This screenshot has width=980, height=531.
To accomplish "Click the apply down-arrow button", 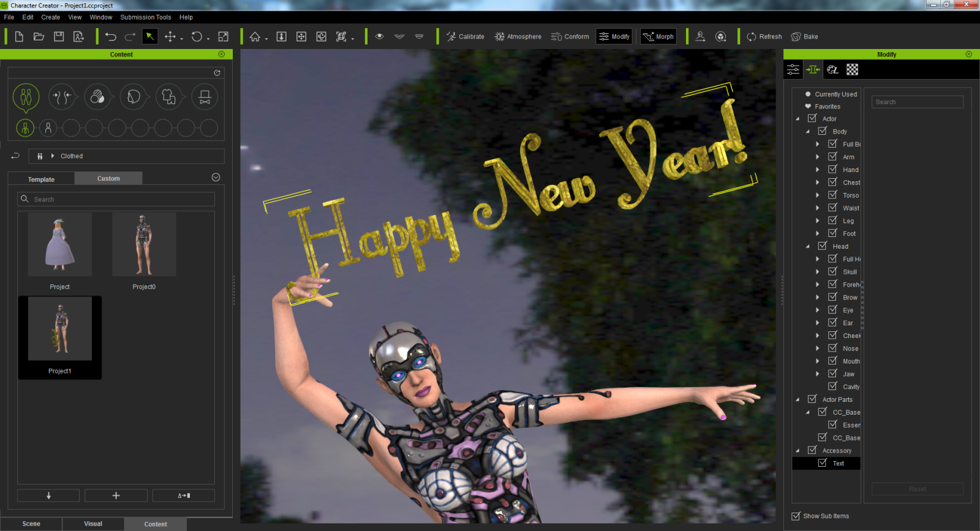I will 48,495.
